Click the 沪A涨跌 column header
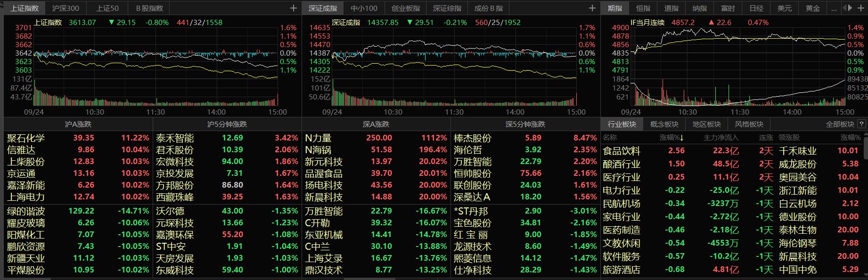 (78, 124)
